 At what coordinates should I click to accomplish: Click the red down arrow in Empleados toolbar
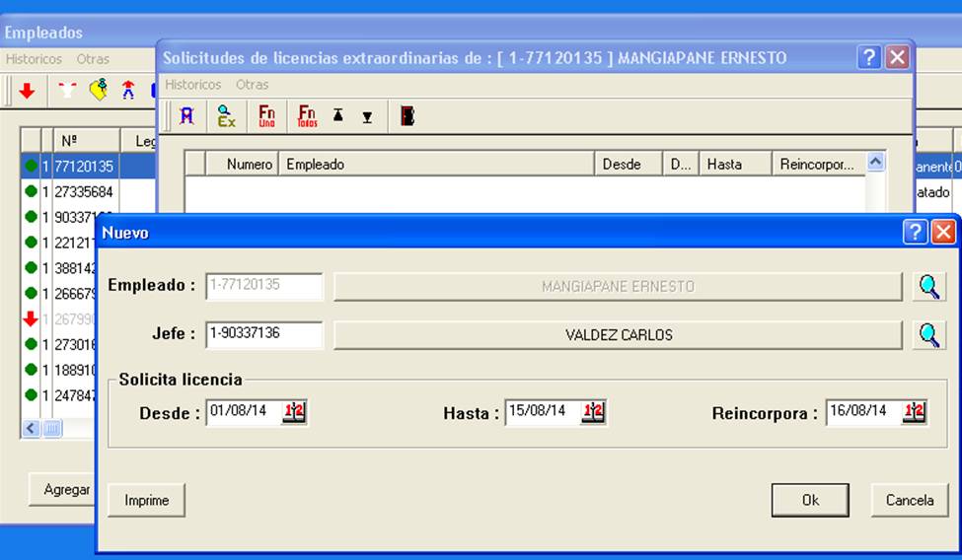[27, 91]
